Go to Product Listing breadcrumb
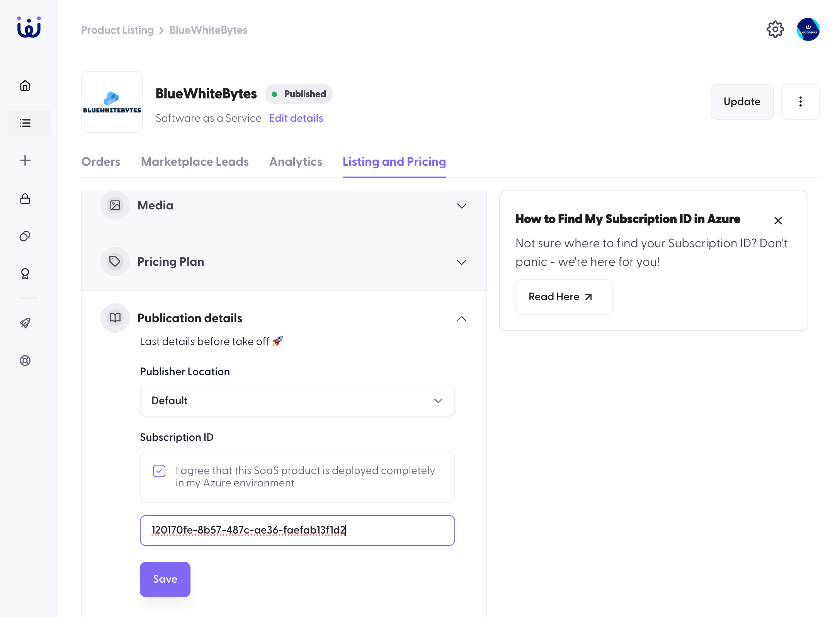Viewport: 840px width, 617px height. point(117,30)
